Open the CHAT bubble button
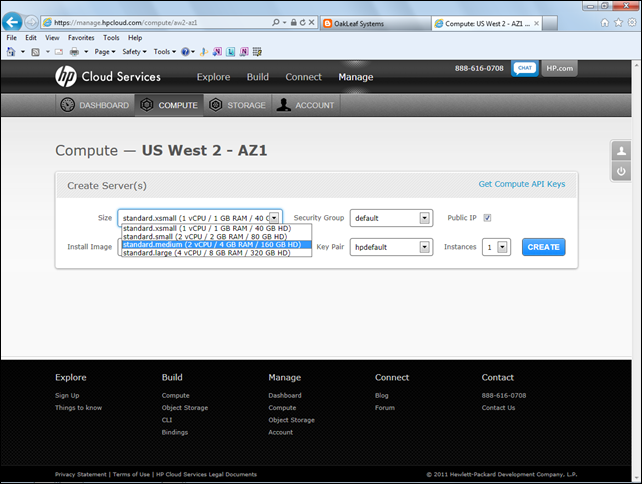This screenshot has width=642, height=484. coord(524,68)
